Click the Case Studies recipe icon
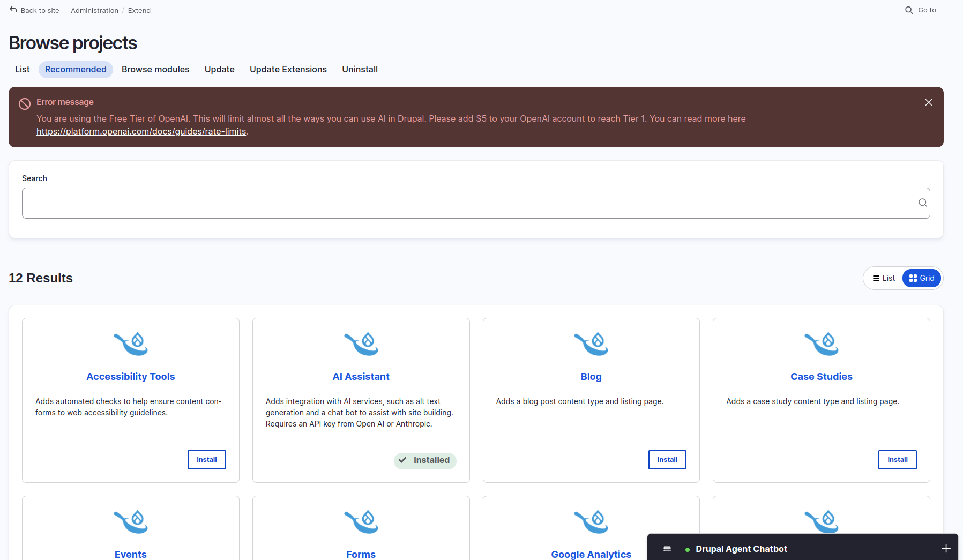The height and width of the screenshot is (560, 963). (822, 344)
